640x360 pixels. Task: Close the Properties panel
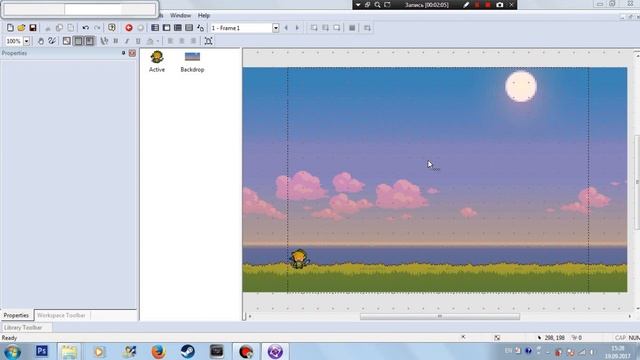point(132,53)
